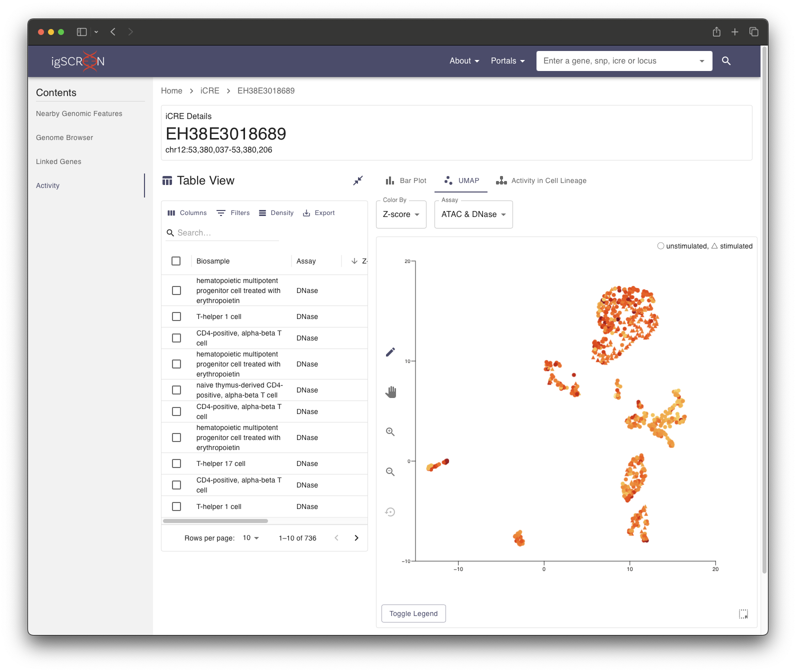Viewport: 796px width, 672px height.
Task: Activate the hand pan tool
Action: tap(390, 392)
